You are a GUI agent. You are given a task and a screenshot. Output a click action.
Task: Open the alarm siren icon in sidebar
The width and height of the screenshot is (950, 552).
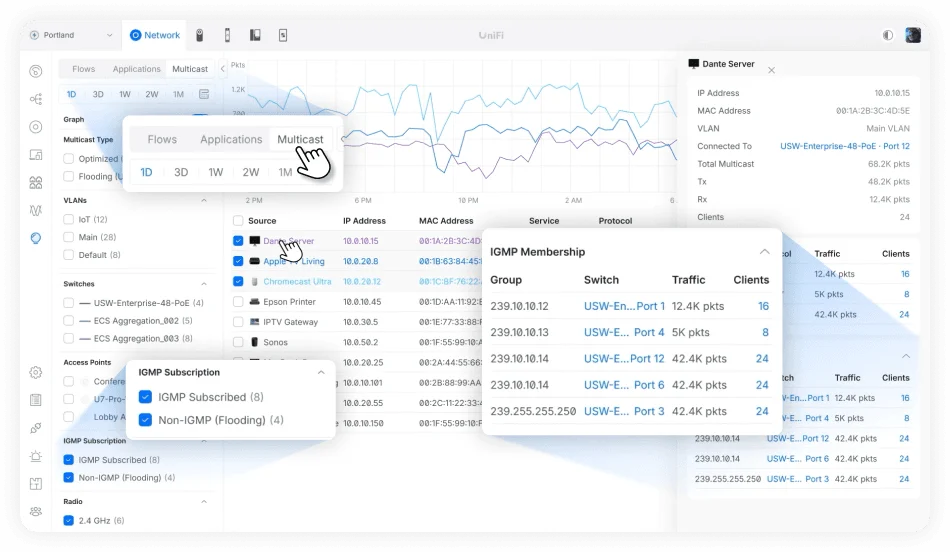click(36, 456)
